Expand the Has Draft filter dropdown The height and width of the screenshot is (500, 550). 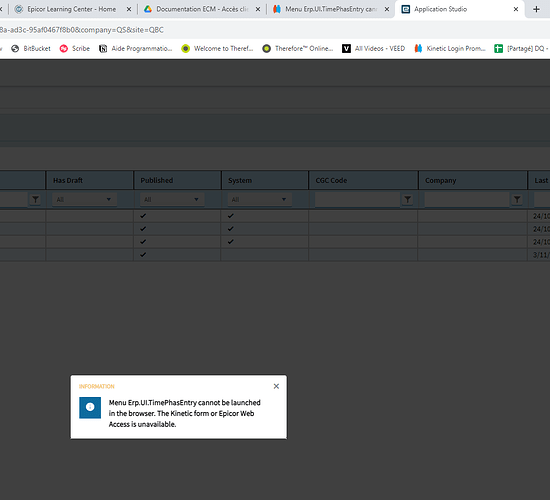[84, 200]
